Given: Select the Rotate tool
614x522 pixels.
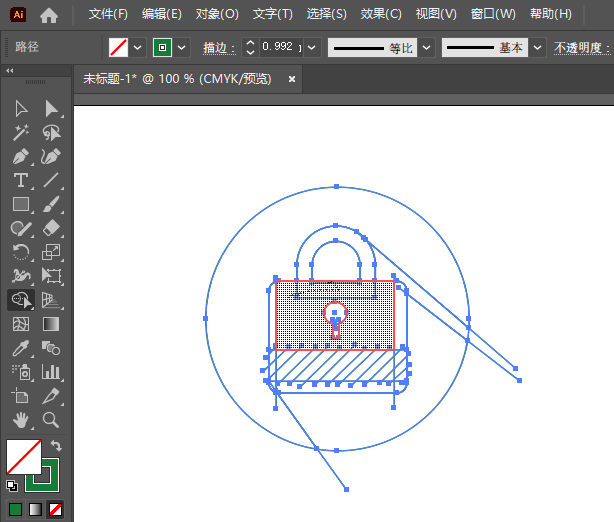Looking at the screenshot, I should click(x=21, y=252).
